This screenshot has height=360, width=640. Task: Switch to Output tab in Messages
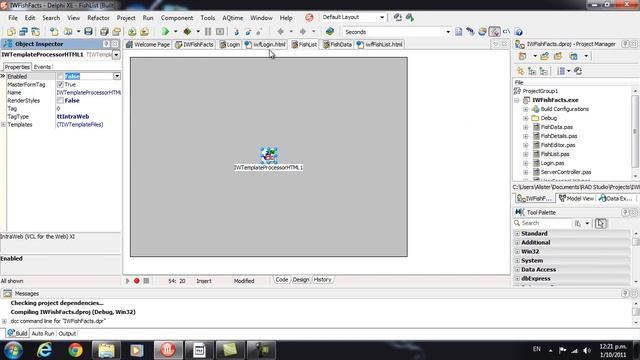click(67, 333)
